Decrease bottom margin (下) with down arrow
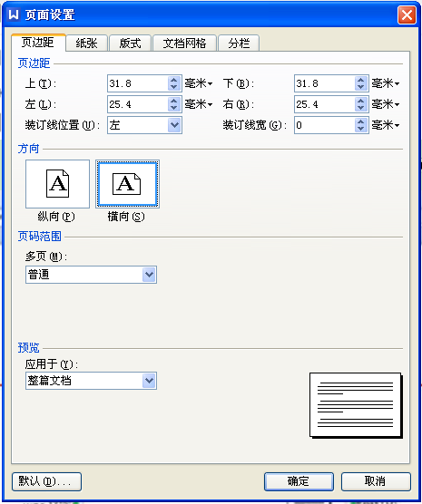The width and height of the screenshot is (422, 504). click(361, 87)
